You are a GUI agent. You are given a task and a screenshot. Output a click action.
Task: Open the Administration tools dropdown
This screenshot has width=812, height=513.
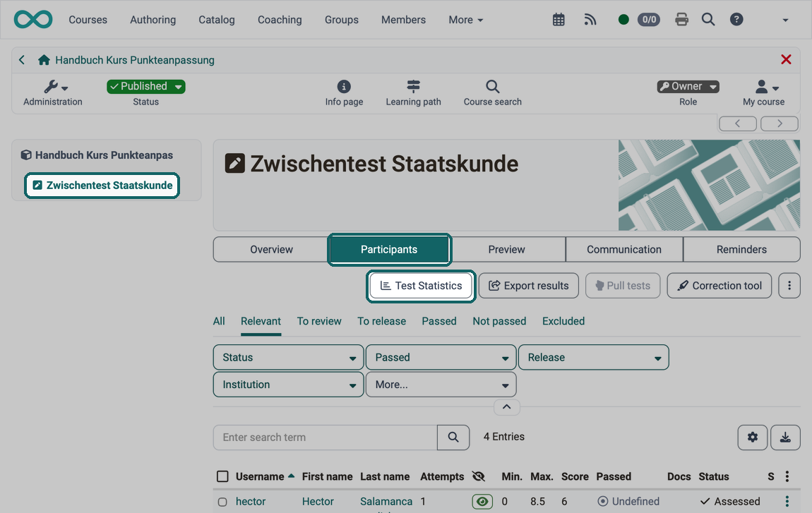pyautogui.click(x=53, y=93)
